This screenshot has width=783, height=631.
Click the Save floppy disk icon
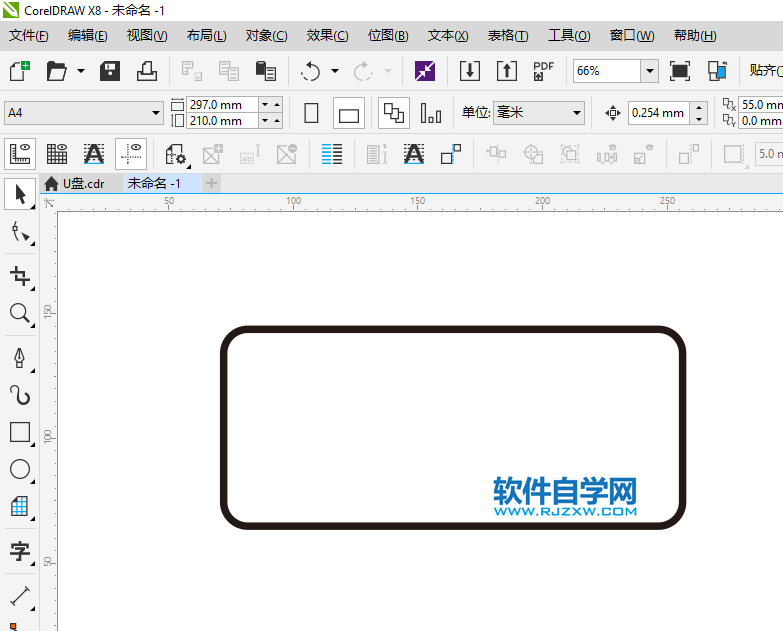tap(110, 71)
